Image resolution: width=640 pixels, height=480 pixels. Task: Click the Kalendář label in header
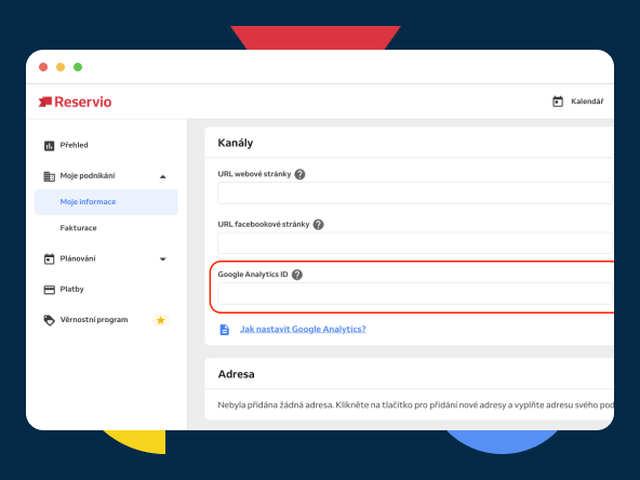click(587, 101)
